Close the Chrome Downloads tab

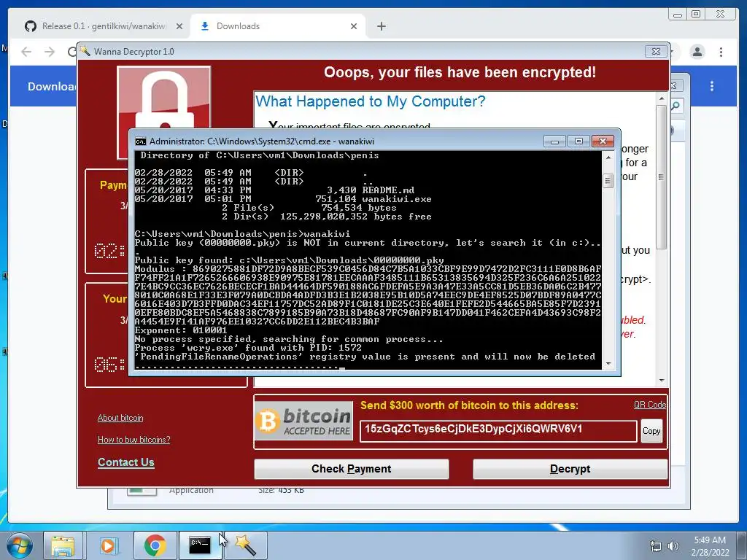click(354, 26)
